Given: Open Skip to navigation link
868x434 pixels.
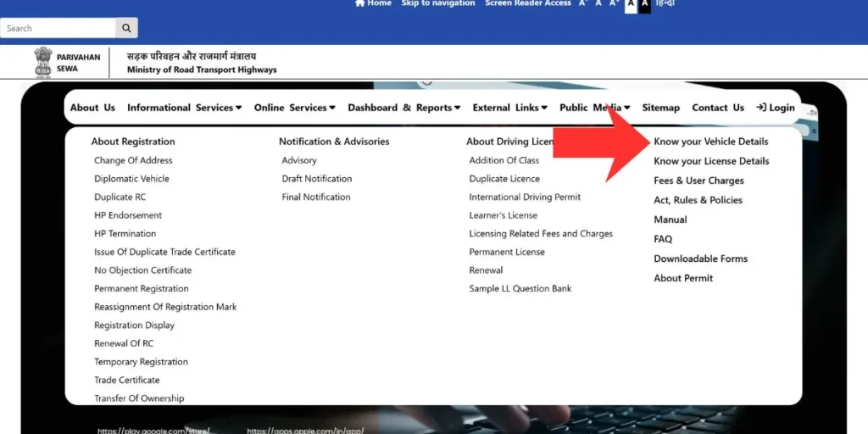Looking at the screenshot, I should tap(438, 3).
